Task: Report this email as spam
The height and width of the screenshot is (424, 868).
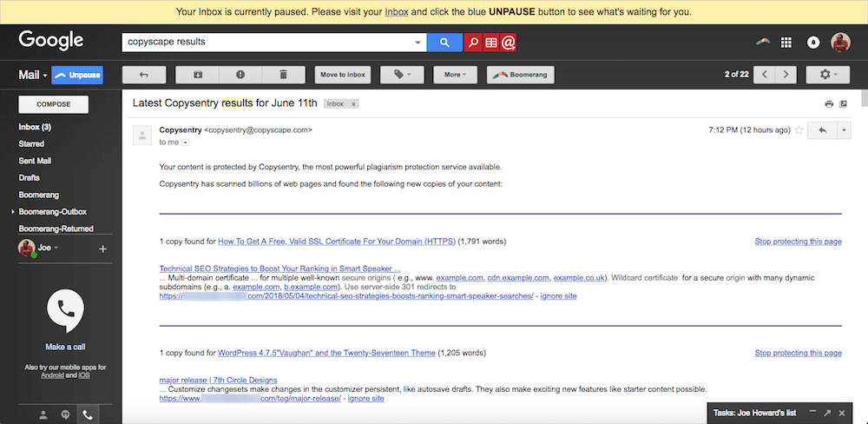Action: click(x=240, y=75)
